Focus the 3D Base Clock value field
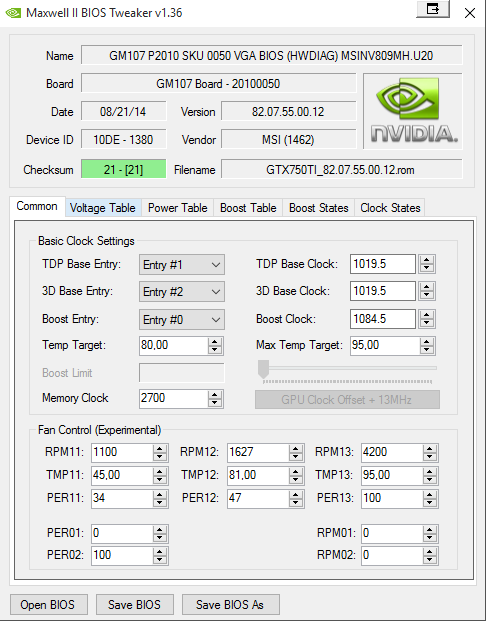Image resolution: width=486 pixels, height=621 pixels. click(x=383, y=291)
